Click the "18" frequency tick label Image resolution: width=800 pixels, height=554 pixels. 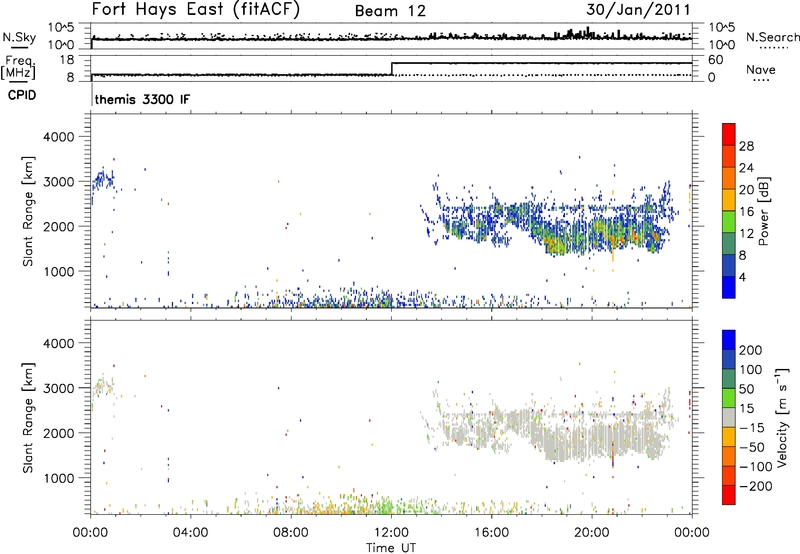(67, 60)
